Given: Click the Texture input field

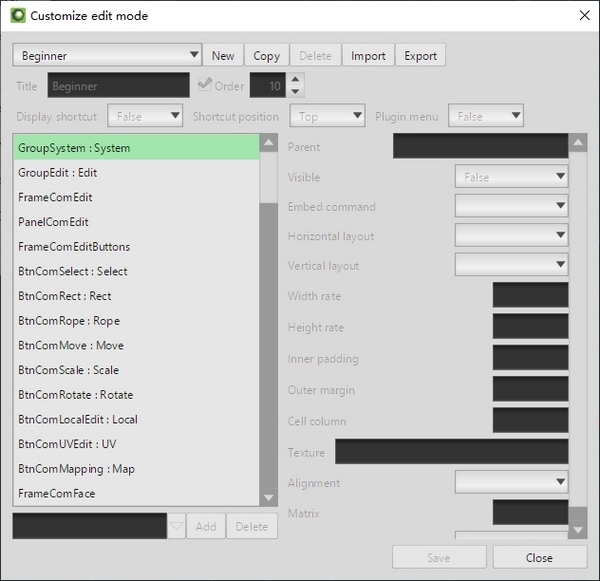Looking at the screenshot, I should click(x=452, y=452).
